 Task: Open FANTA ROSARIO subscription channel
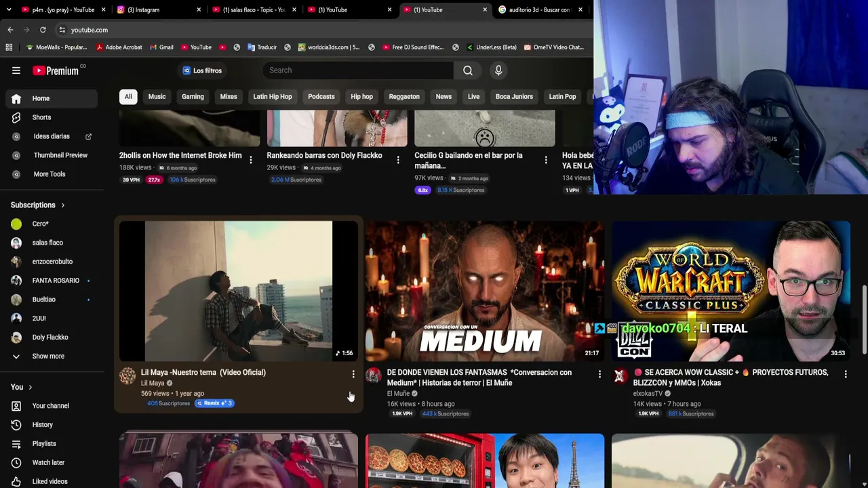point(52,281)
